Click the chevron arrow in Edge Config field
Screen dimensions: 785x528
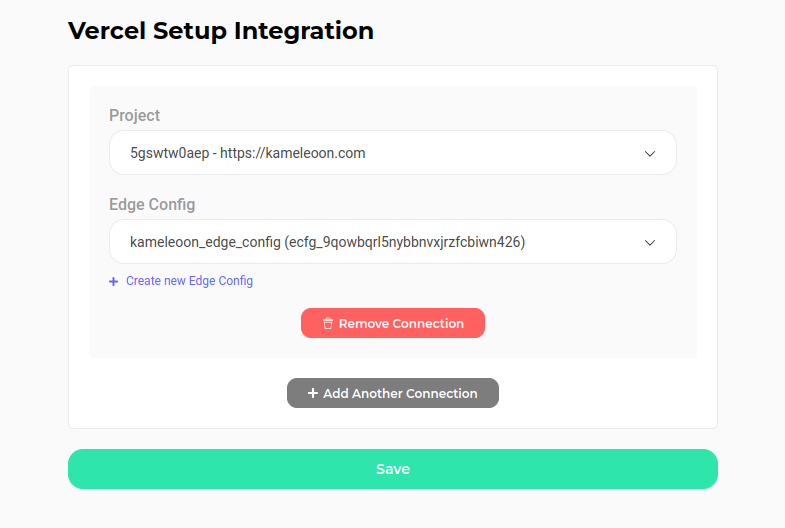tap(650, 243)
